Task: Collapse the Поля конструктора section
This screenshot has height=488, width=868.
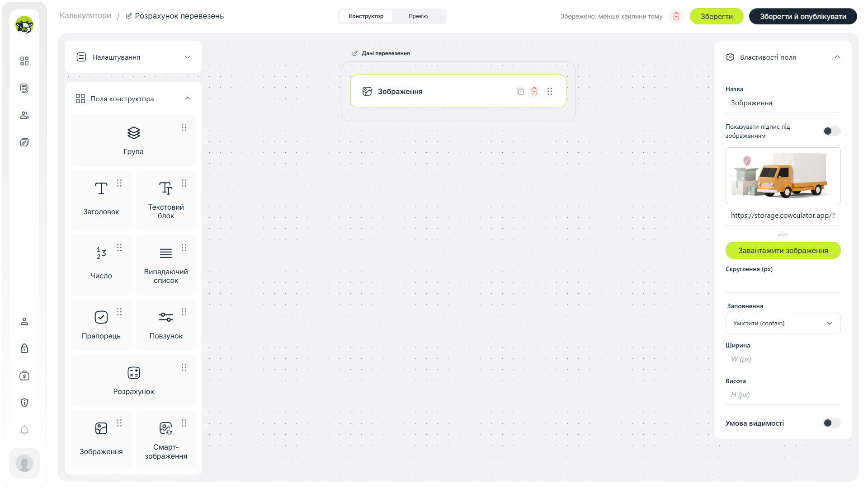Action: pyautogui.click(x=188, y=99)
